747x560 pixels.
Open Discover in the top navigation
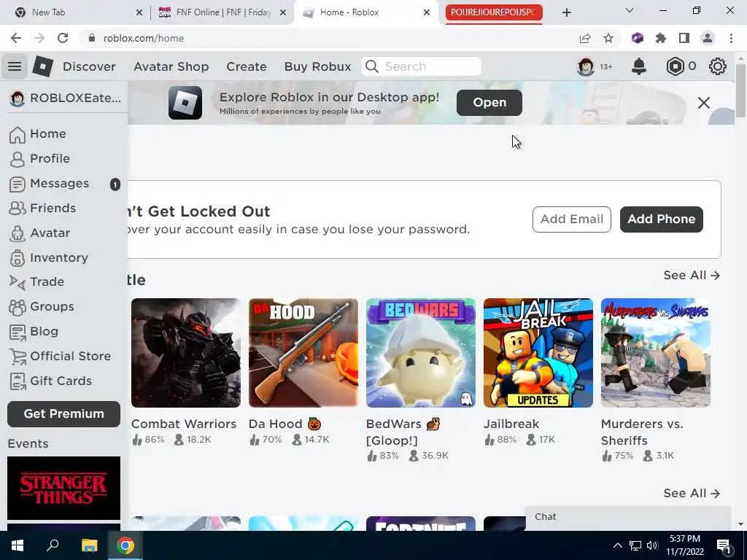[x=89, y=66]
